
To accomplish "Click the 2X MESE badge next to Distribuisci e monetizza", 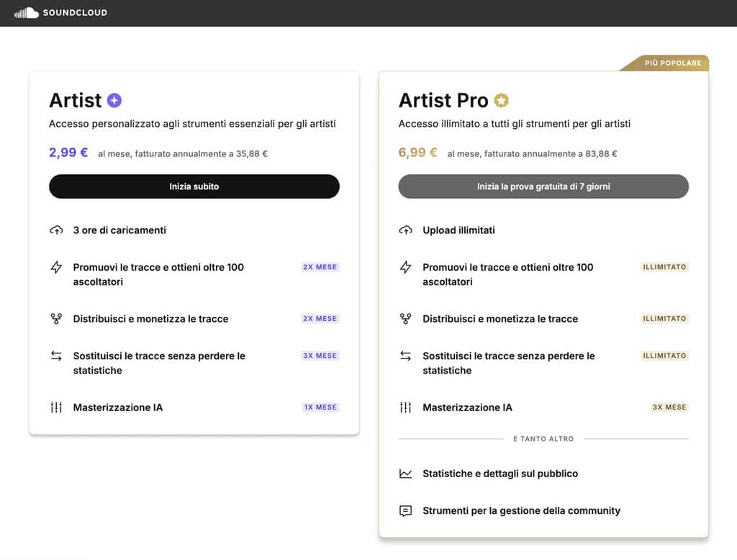I will [320, 319].
